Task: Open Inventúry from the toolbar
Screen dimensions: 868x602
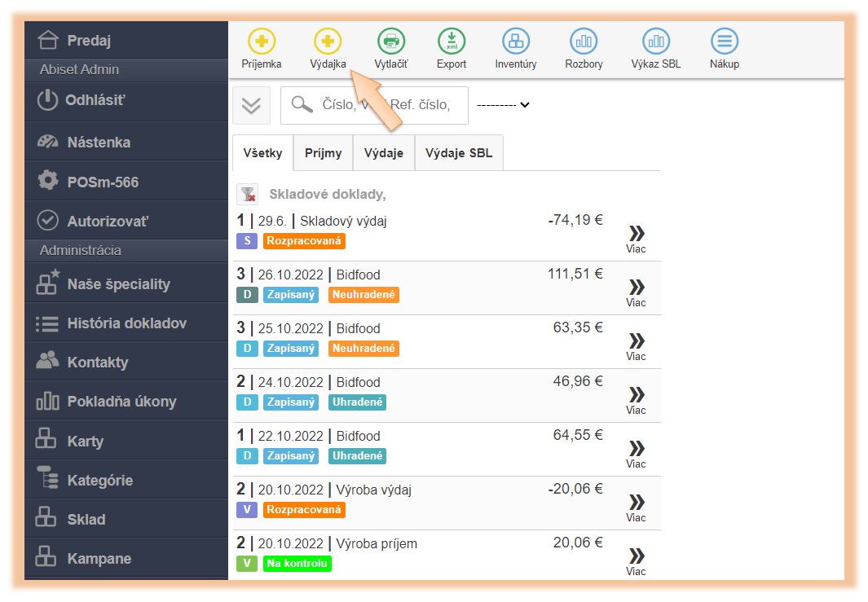Action: [516, 41]
